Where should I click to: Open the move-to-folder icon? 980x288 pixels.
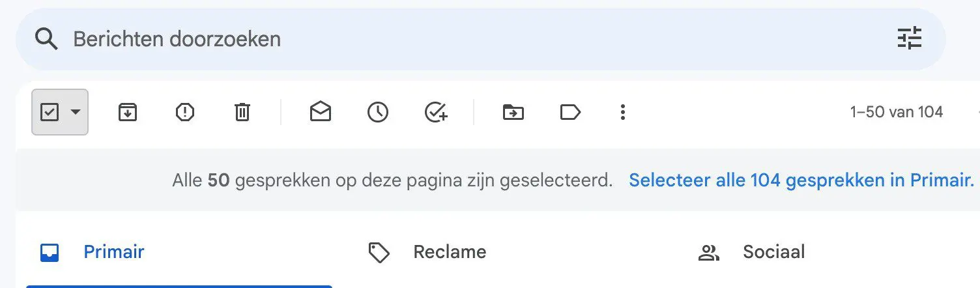(513, 113)
